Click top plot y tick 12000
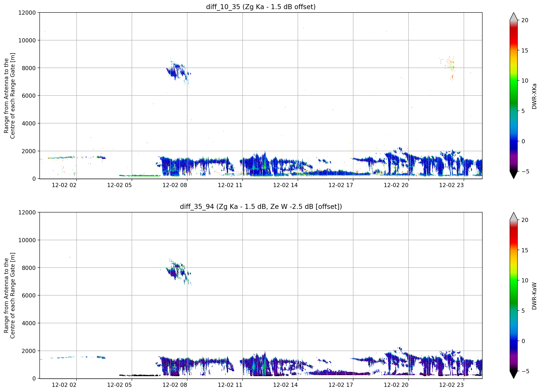 click(27, 13)
